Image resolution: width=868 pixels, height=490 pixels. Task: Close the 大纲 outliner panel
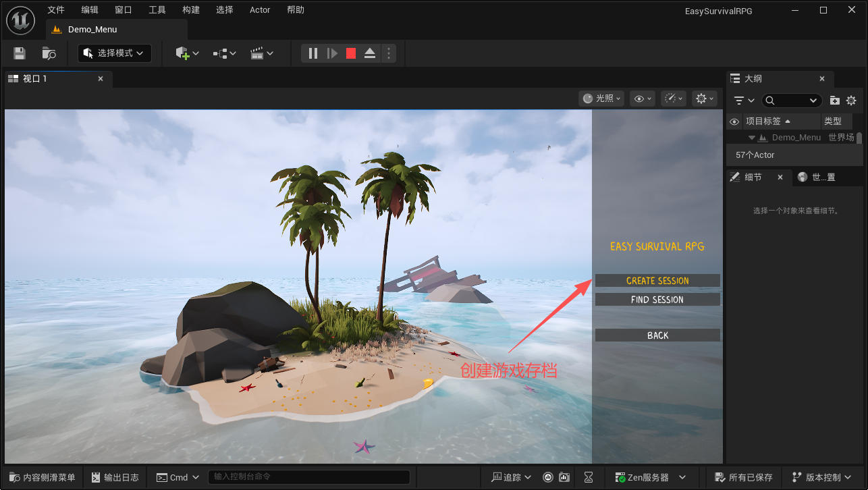coord(821,79)
